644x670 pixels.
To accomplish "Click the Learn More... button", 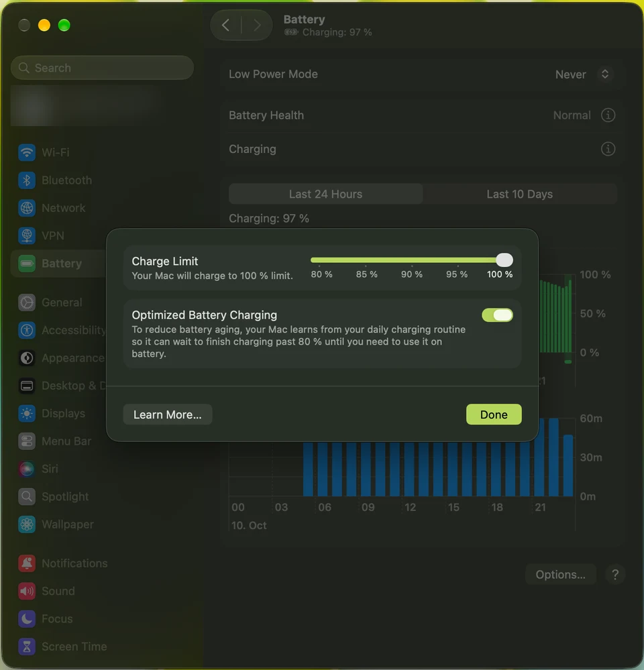I will coord(168,414).
